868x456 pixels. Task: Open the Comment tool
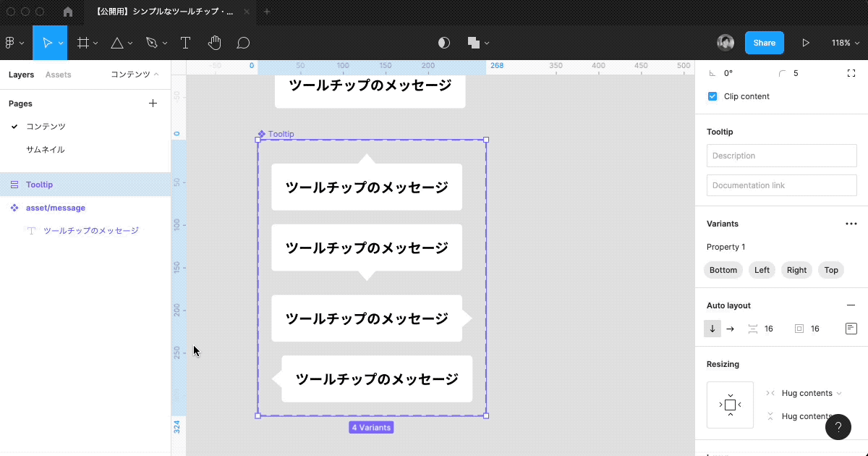pos(242,42)
